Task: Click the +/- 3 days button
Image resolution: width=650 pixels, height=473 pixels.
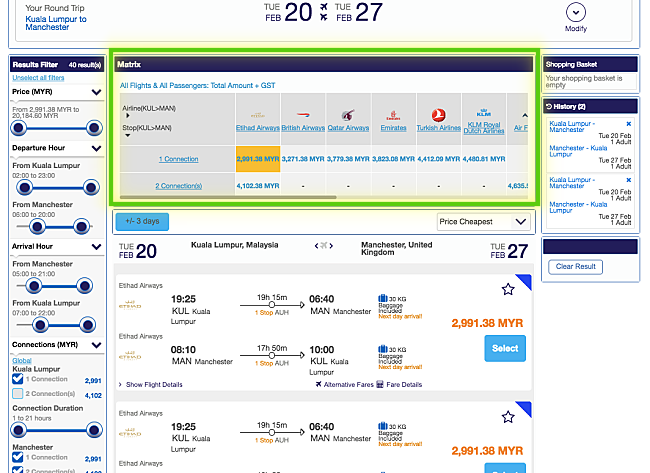Action: click(x=142, y=221)
